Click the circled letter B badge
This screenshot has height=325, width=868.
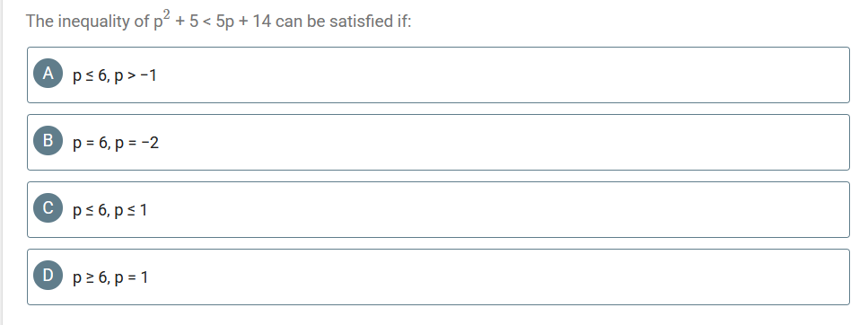point(48,141)
